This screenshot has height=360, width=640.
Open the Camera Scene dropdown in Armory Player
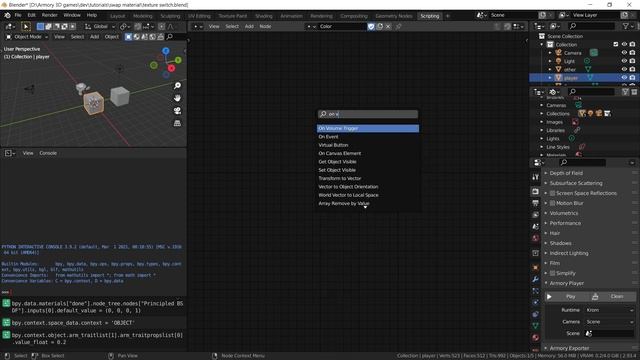coord(610,322)
